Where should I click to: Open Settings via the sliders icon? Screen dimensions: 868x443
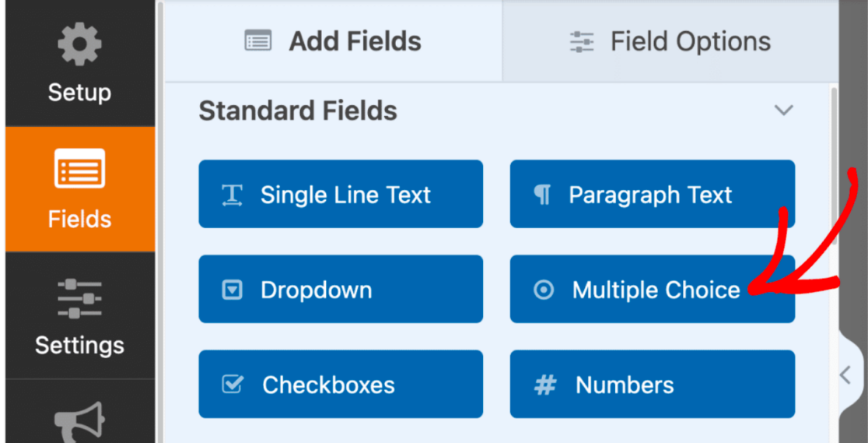(79, 299)
